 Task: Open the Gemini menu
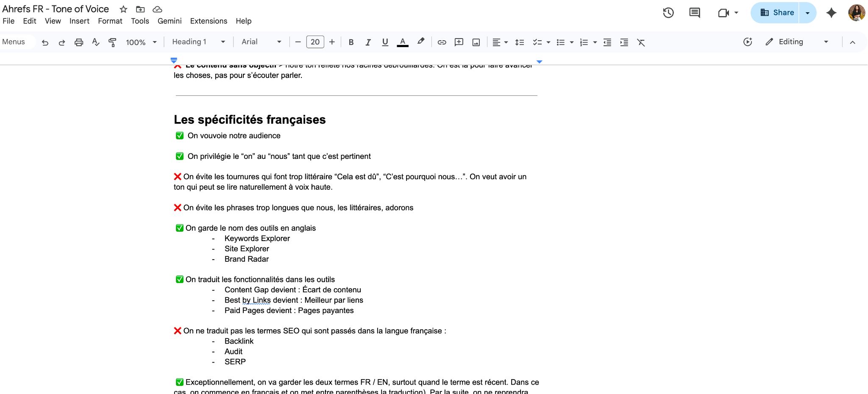pyautogui.click(x=170, y=21)
